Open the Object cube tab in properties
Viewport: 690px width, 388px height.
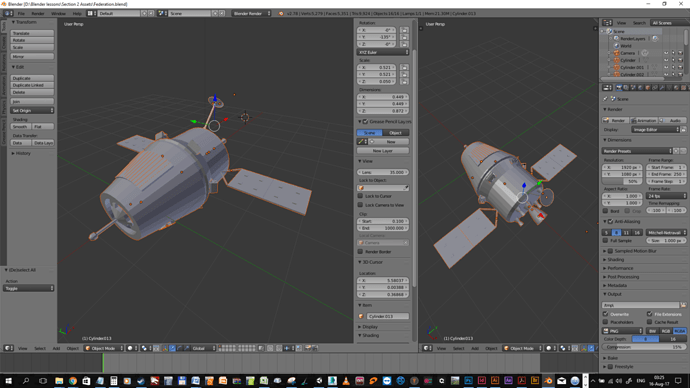(x=648, y=88)
